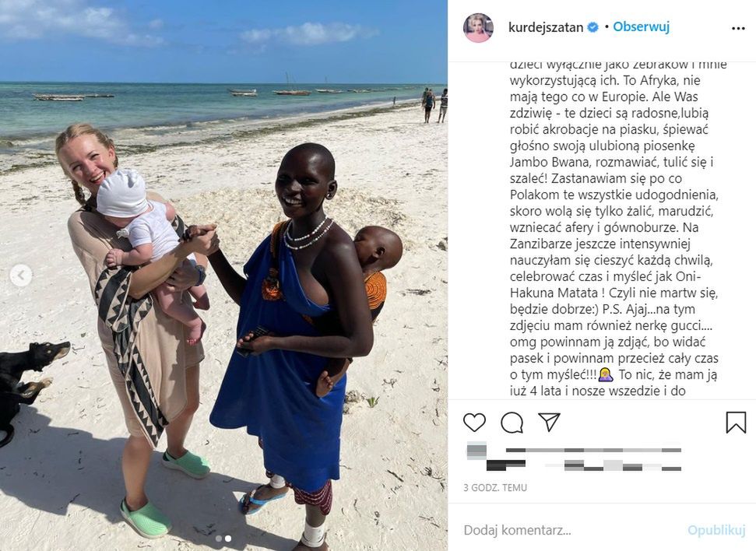Follow account with Obserwuj button

point(641,27)
